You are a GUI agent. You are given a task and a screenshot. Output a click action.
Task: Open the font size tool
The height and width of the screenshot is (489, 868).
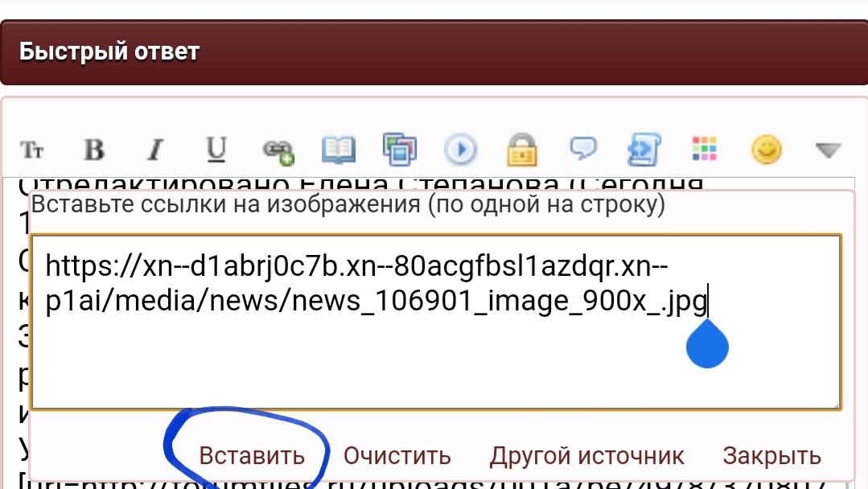pos(31,150)
